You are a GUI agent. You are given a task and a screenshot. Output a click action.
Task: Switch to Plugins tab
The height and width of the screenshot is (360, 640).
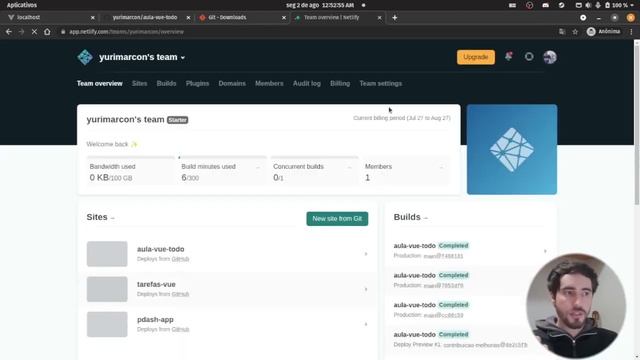(x=197, y=83)
